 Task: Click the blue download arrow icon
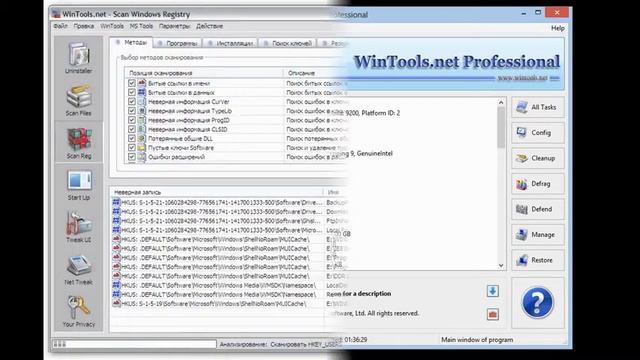[493, 291]
